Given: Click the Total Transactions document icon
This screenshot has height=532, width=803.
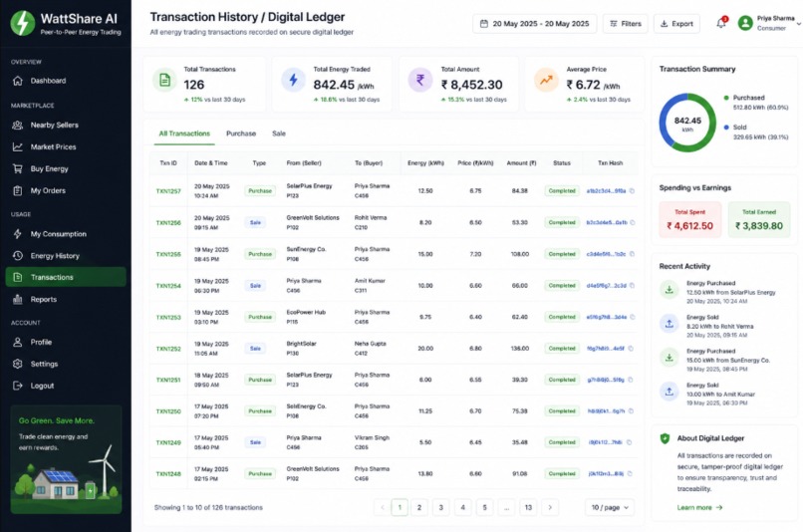Looking at the screenshot, I should (x=165, y=81).
